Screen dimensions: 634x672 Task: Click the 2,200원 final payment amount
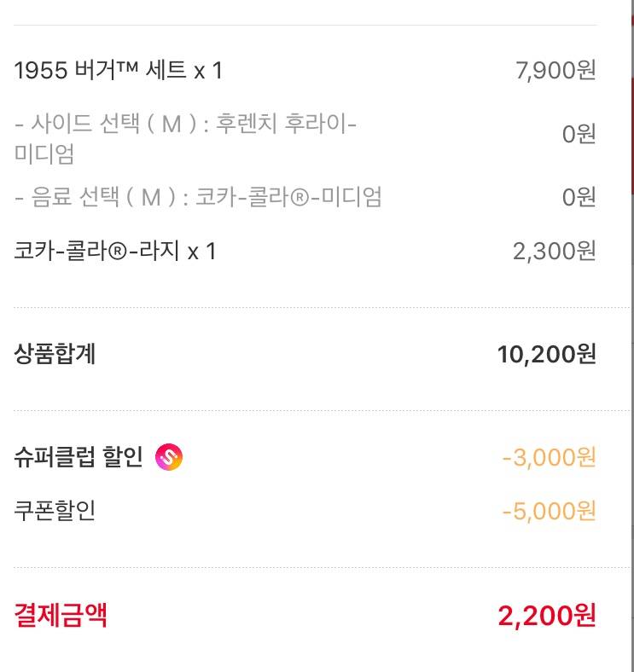point(546,616)
